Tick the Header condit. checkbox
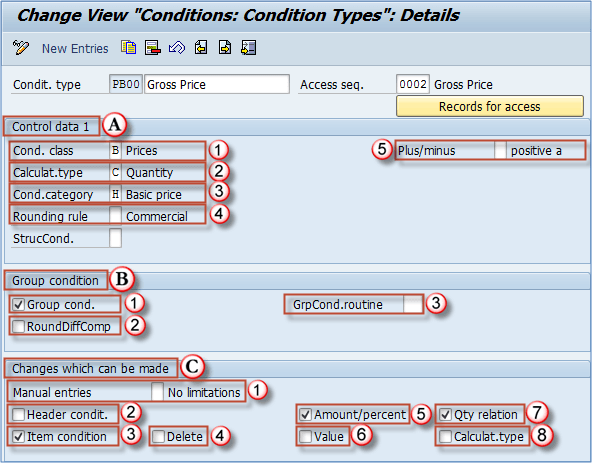 click(x=18, y=415)
